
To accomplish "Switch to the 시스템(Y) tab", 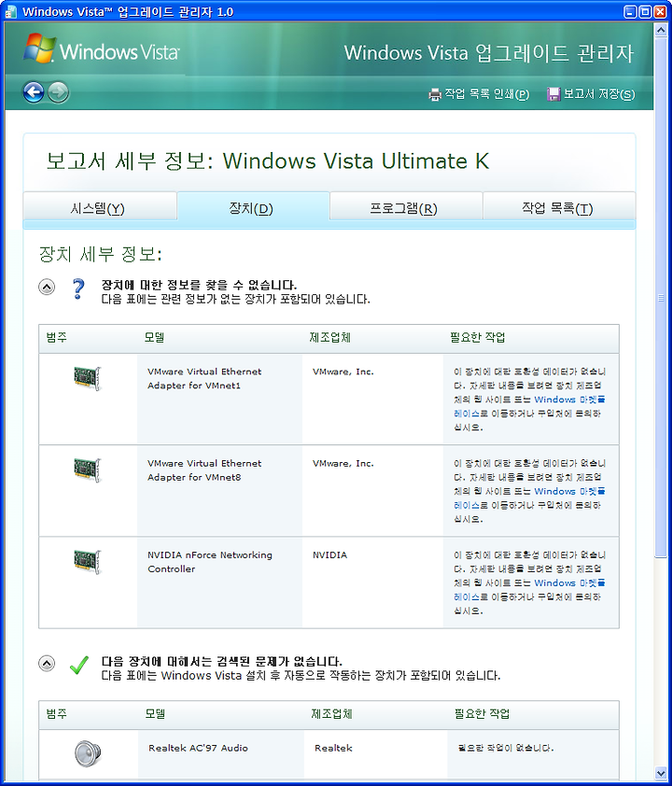I will tap(100, 206).
